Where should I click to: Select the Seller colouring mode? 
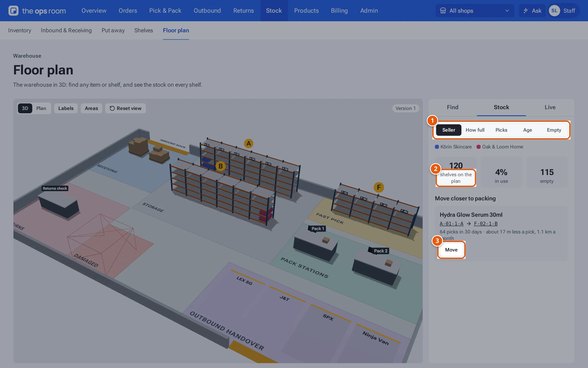pyautogui.click(x=449, y=130)
